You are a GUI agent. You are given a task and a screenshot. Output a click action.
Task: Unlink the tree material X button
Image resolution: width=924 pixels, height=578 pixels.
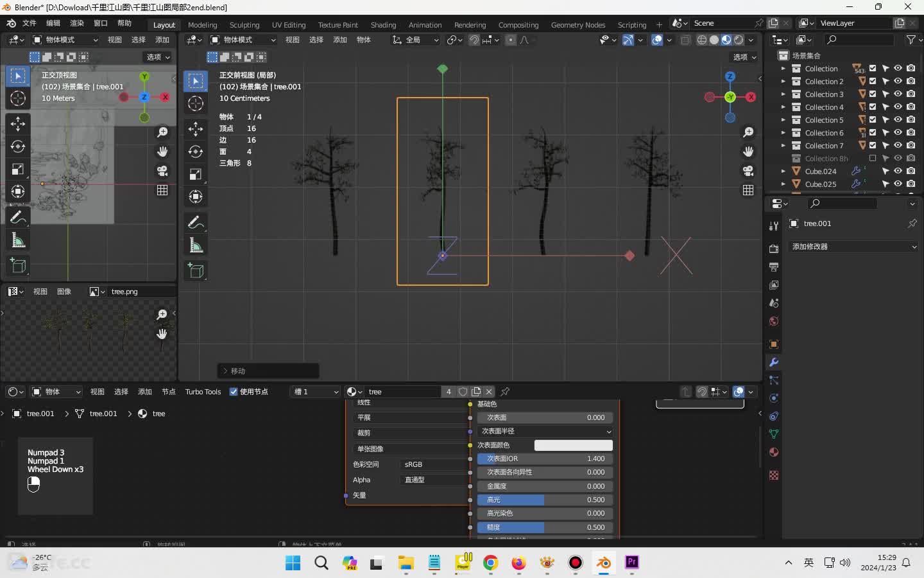point(489,392)
